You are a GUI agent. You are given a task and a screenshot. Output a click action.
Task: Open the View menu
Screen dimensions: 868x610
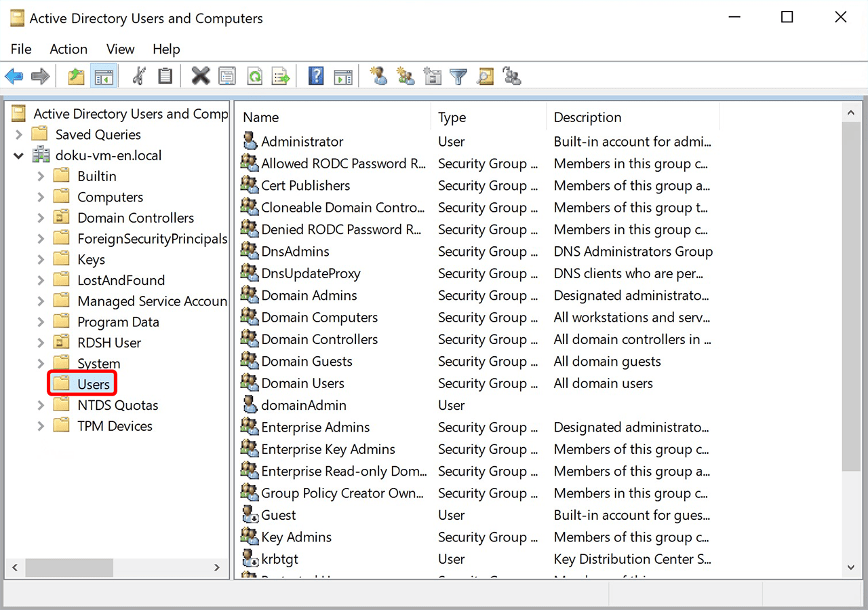pos(120,49)
